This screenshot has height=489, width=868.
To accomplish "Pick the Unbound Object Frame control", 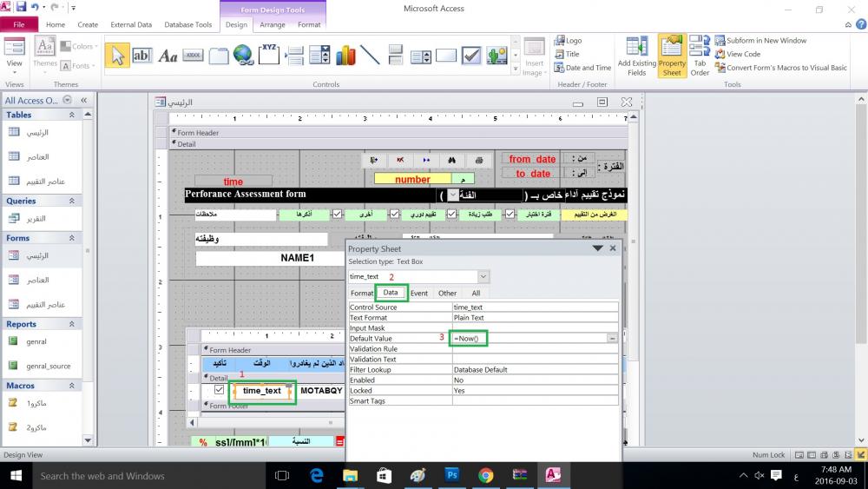I will click(x=496, y=56).
